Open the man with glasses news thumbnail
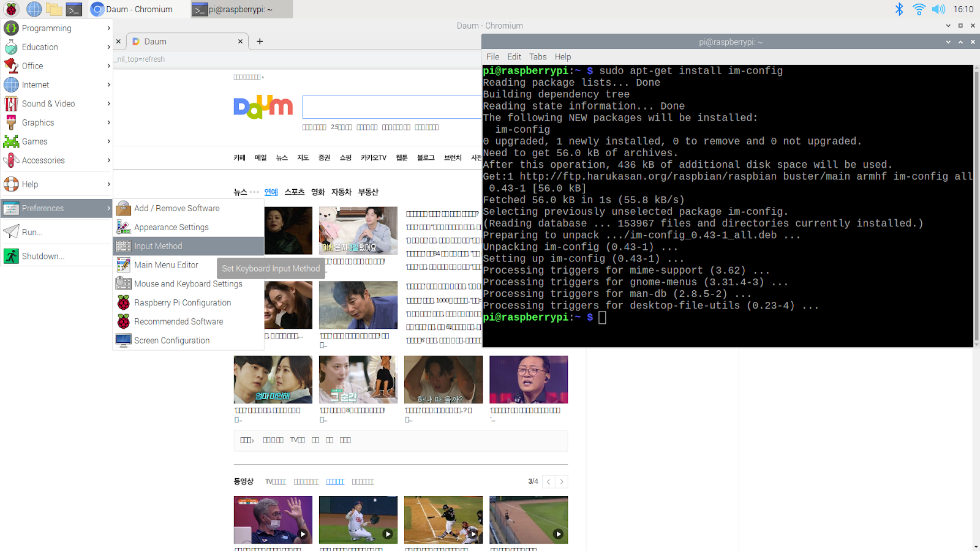 click(529, 380)
